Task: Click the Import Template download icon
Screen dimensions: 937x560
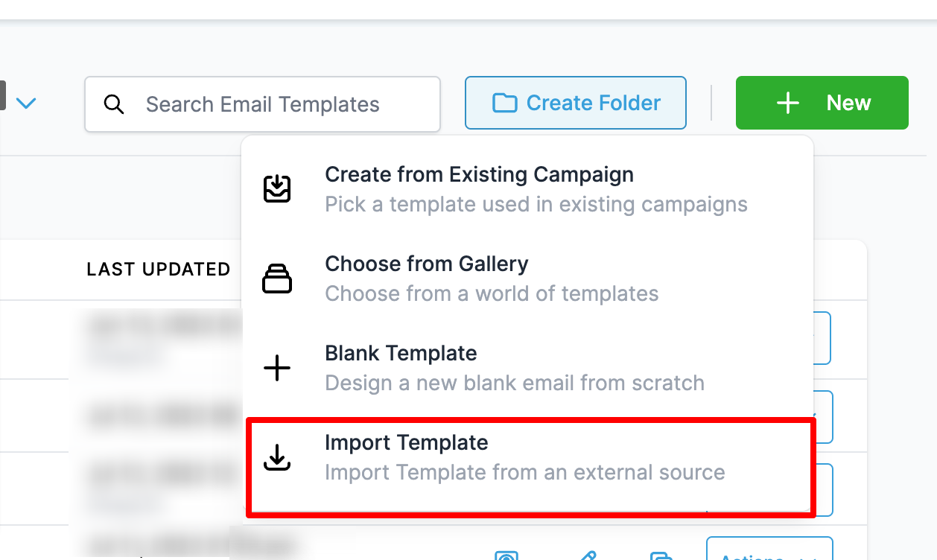Action: (x=276, y=456)
